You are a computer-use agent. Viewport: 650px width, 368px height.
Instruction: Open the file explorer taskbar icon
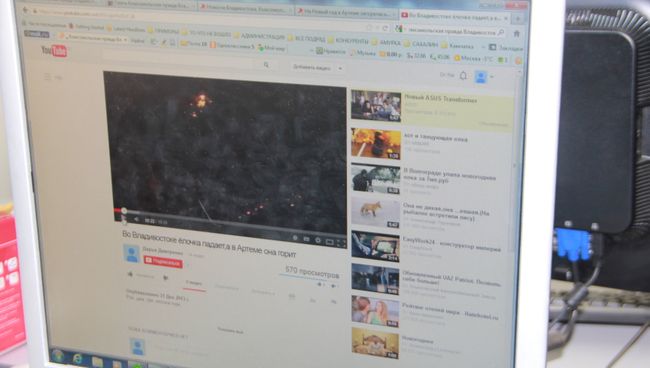click(98, 362)
